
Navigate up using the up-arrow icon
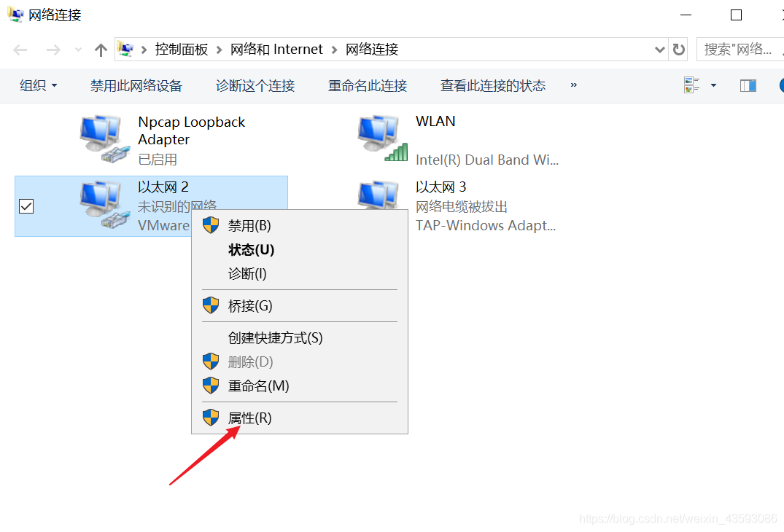[x=100, y=49]
